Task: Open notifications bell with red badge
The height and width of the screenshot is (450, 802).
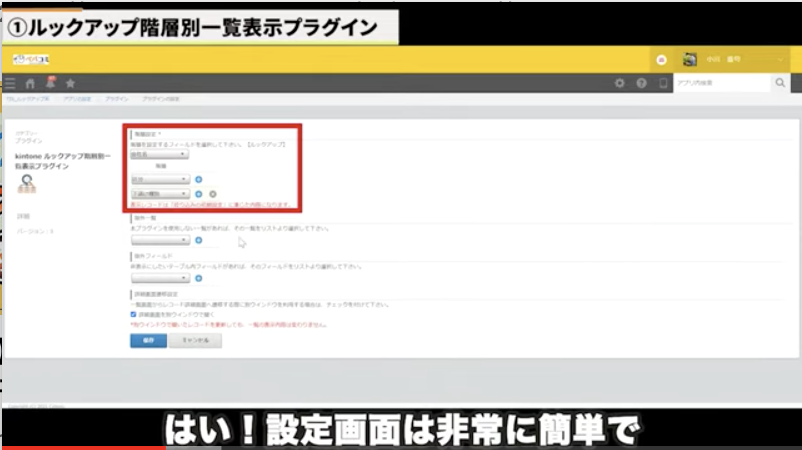Action: pyautogui.click(x=49, y=83)
